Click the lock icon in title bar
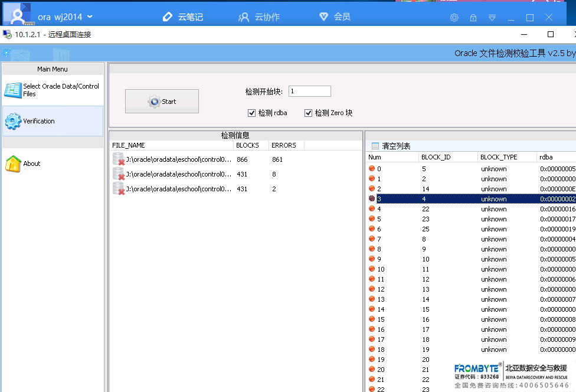 pos(473,18)
